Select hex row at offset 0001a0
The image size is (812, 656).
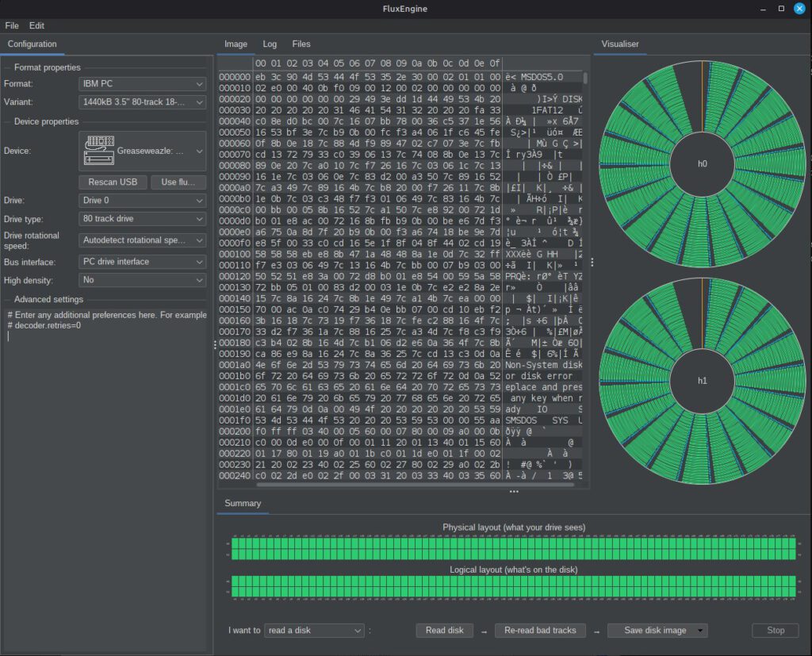400,365
